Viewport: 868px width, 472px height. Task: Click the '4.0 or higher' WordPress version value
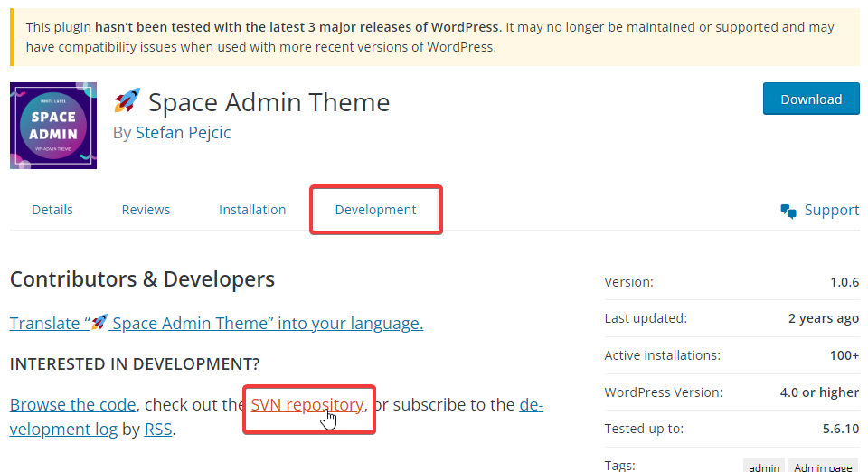pyautogui.click(x=819, y=392)
